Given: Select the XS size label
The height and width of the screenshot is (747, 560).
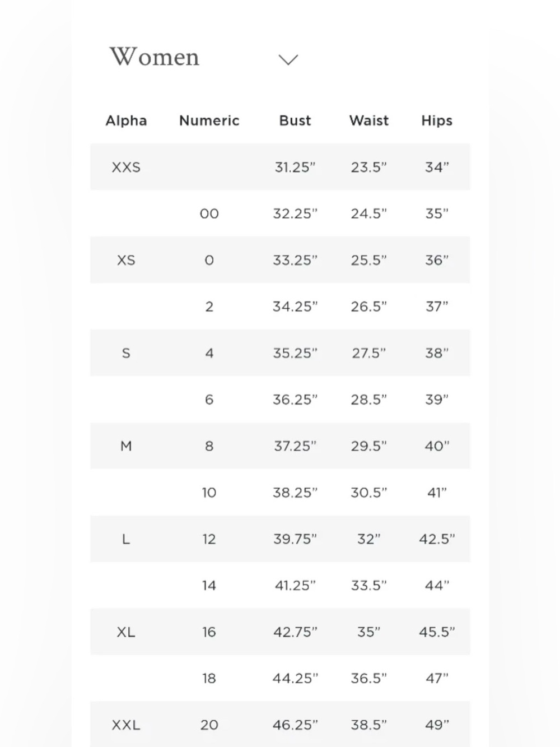Looking at the screenshot, I should pos(126,260).
